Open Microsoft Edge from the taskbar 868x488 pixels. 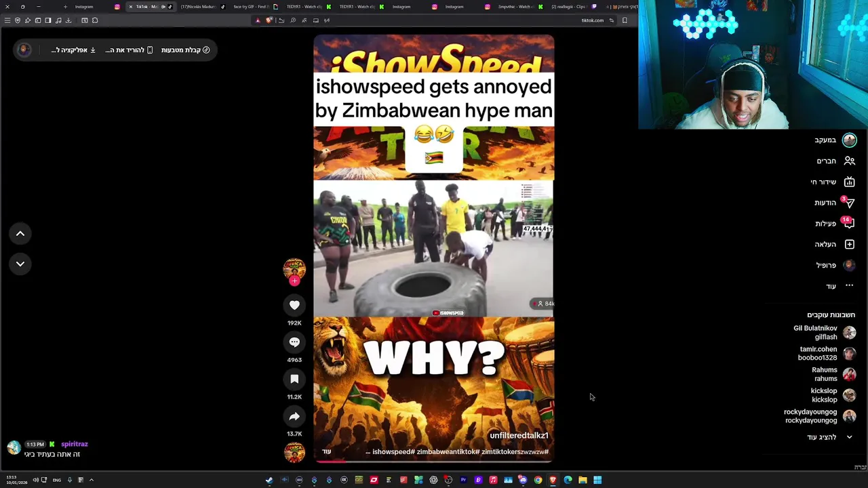click(568, 480)
